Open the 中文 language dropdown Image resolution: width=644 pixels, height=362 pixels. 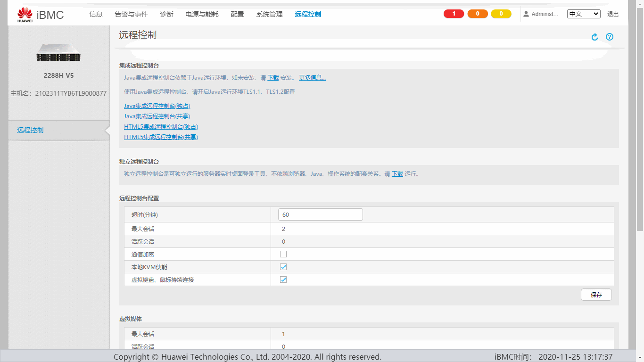click(583, 14)
